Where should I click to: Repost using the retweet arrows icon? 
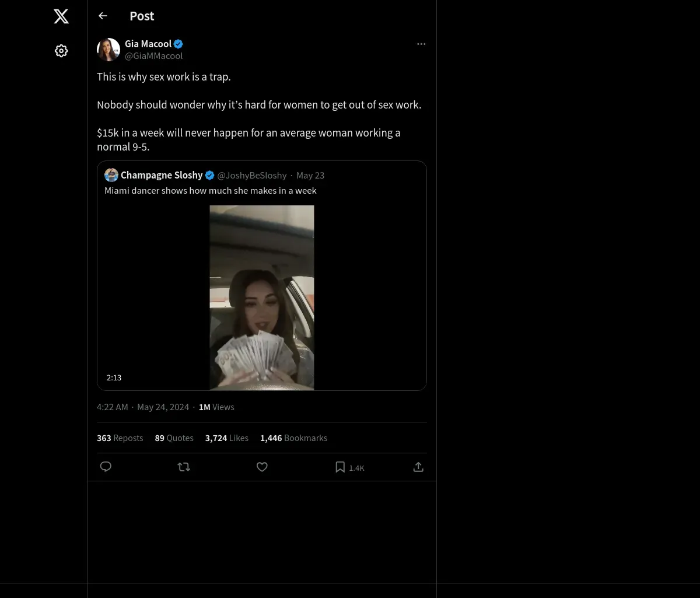(184, 467)
